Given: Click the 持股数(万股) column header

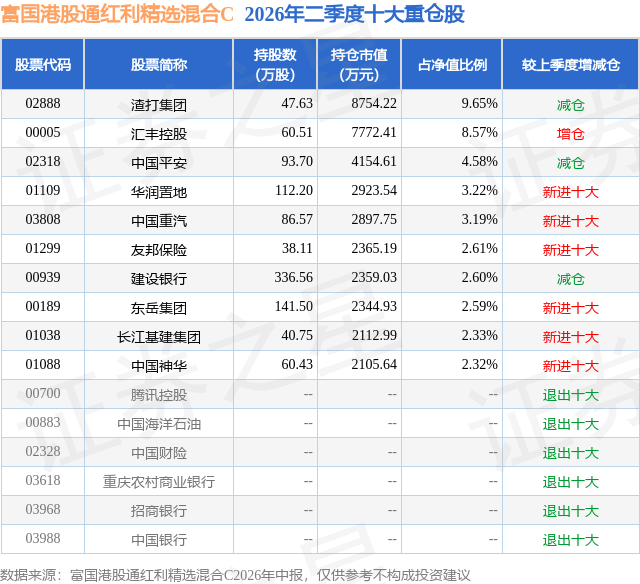Looking at the screenshot, I should 275,64.
